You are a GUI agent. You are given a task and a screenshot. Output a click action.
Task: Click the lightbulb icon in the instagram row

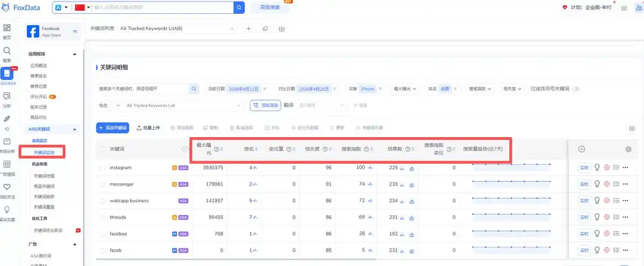tap(597, 168)
